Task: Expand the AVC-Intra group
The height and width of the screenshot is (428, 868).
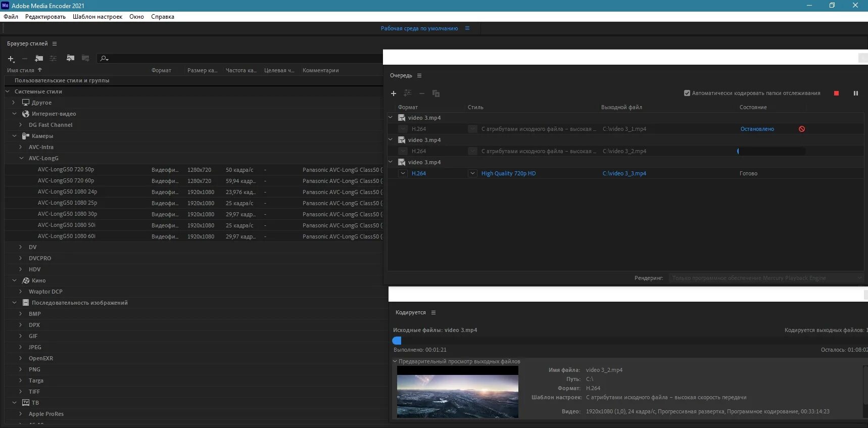Action: point(21,147)
